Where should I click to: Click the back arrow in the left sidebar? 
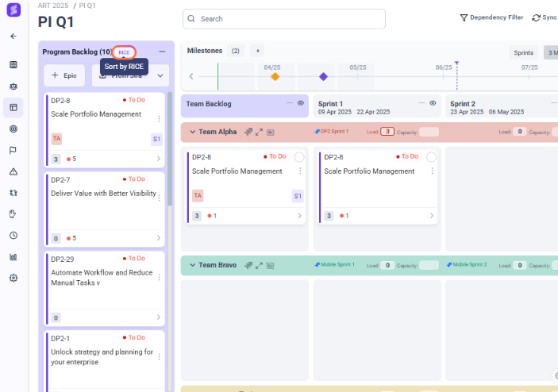13,37
